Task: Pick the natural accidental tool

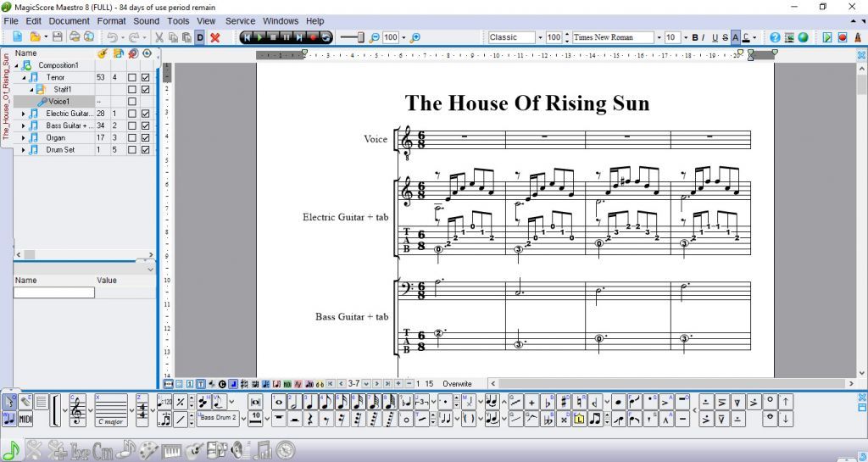Action: point(579,403)
